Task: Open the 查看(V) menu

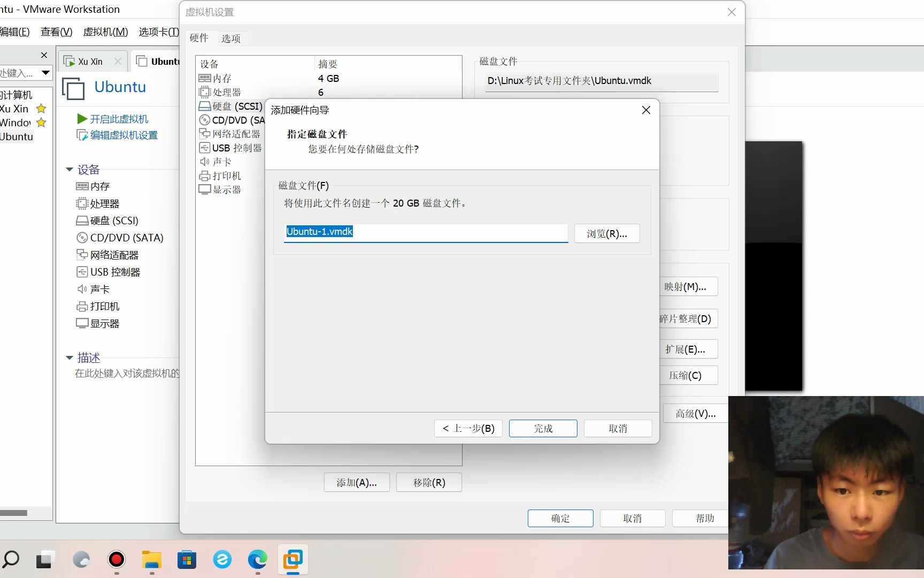Action: (x=56, y=32)
